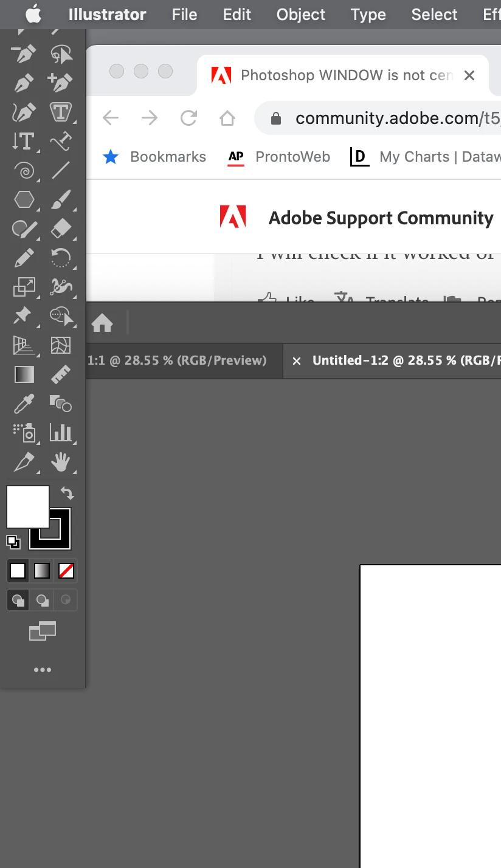Viewport: 501px width, 868px height.
Task: Select the Puppet Warp pin tool
Action: coord(22,315)
